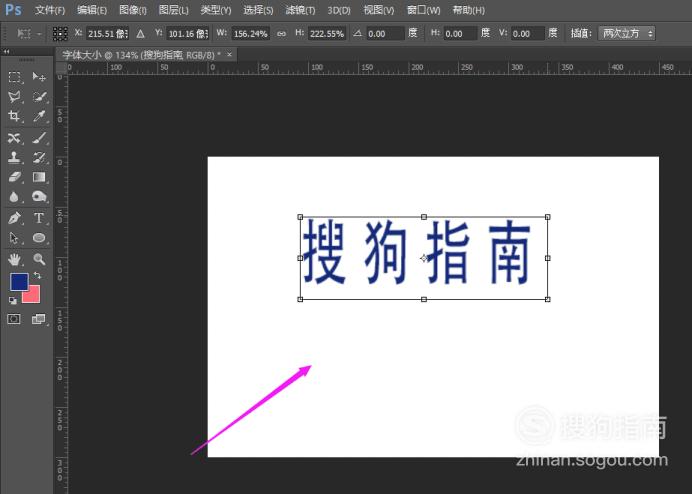
Task: Open the transform tool preset picker
Action: click(29, 34)
